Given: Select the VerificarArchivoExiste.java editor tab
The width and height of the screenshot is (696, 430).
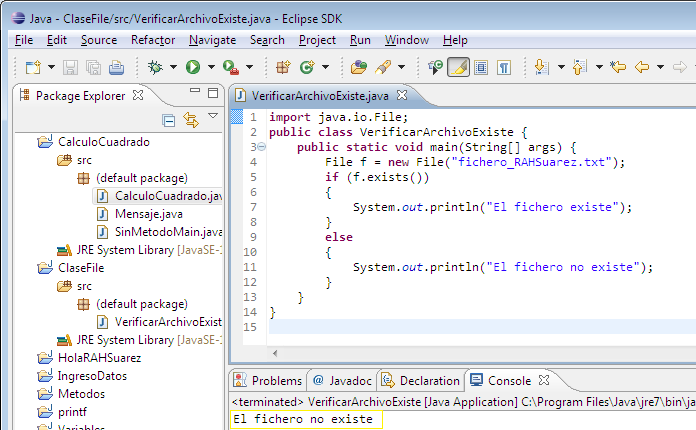Looking at the screenshot, I should click(x=320, y=95).
